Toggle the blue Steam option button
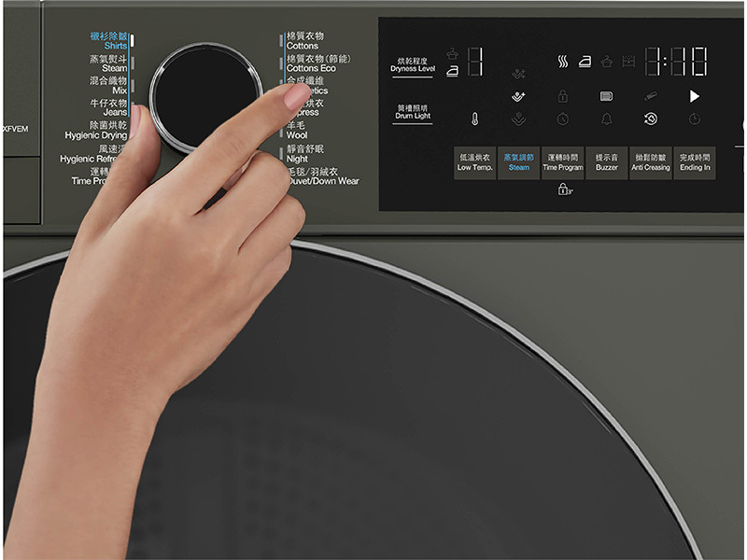This screenshot has width=747, height=560. [518, 162]
